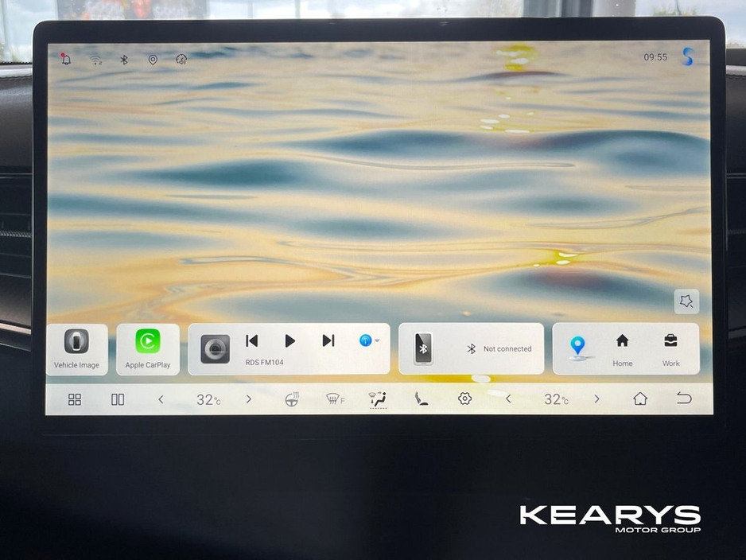Increase the right temperature
Image resolution: width=746 pixels, height=560 pixels.
point(596,399)
